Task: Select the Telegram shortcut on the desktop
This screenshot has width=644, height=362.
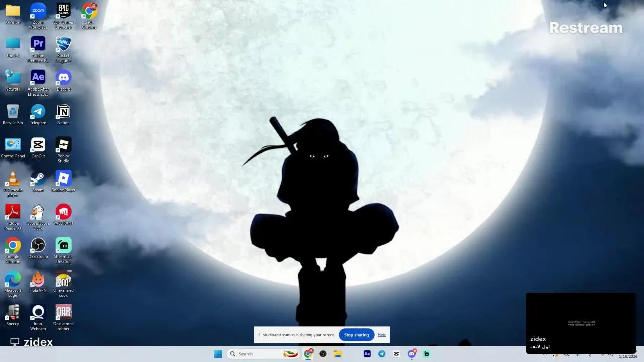Action: click(x=38, y=114)
